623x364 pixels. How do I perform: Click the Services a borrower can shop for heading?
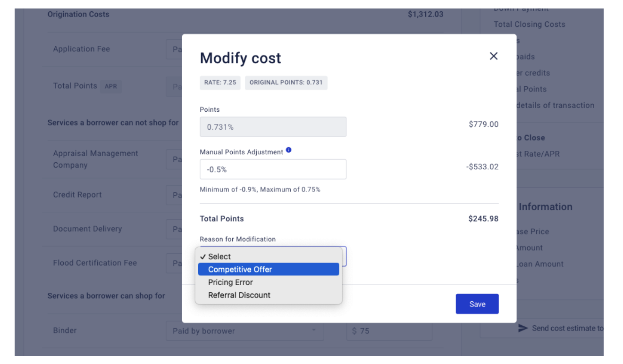[x=106, y=296]
